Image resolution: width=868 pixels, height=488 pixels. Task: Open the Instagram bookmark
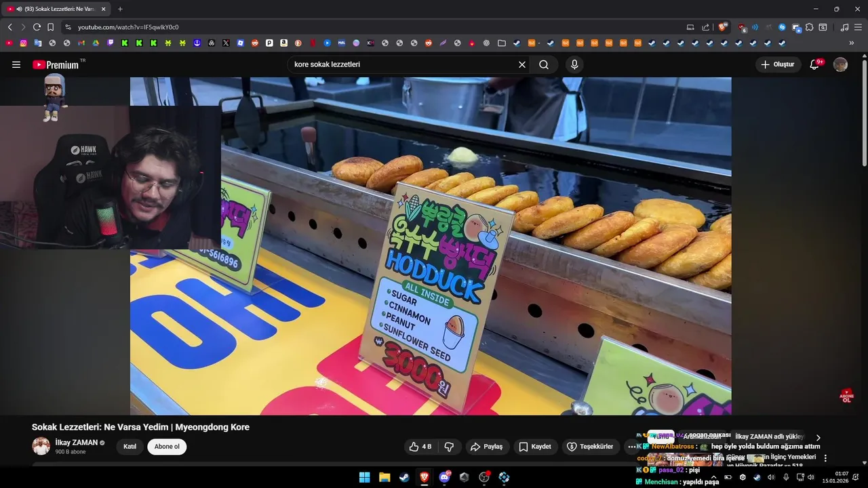23,43
